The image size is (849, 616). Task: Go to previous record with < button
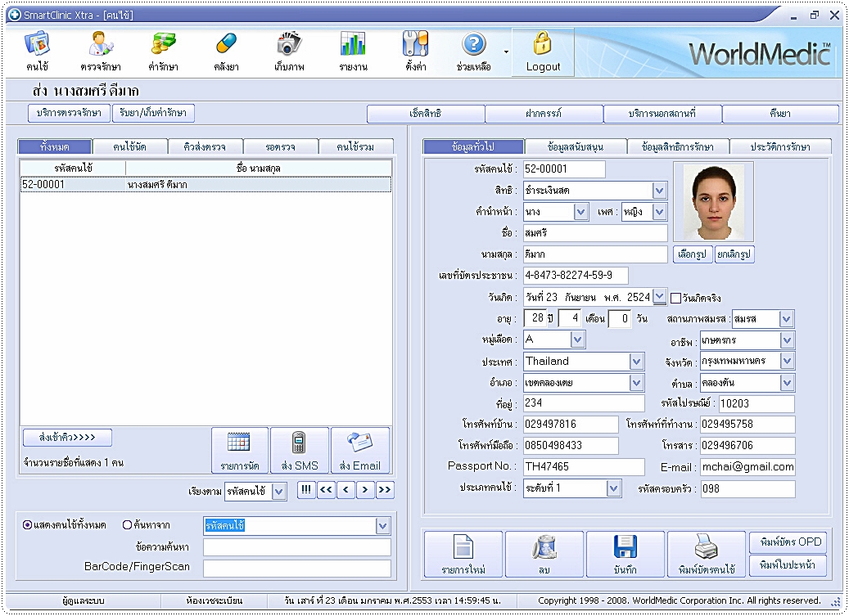tap(345, 490)
